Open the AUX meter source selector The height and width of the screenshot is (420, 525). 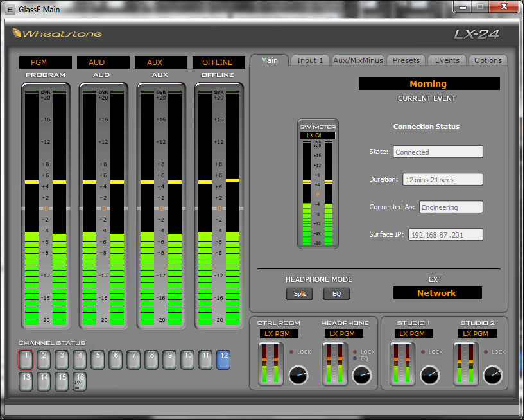pyautogui.click(x=160, y=62)
